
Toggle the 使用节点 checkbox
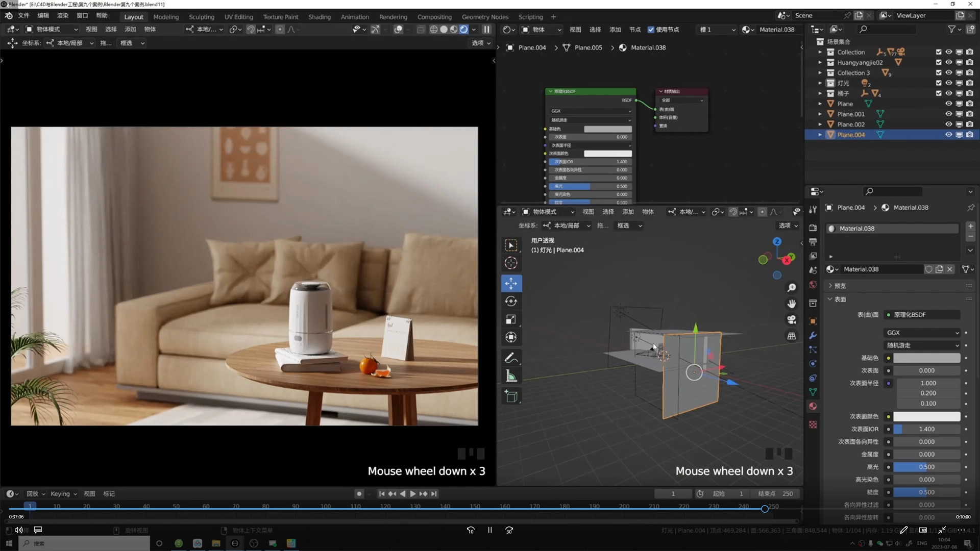pos(651,30)
